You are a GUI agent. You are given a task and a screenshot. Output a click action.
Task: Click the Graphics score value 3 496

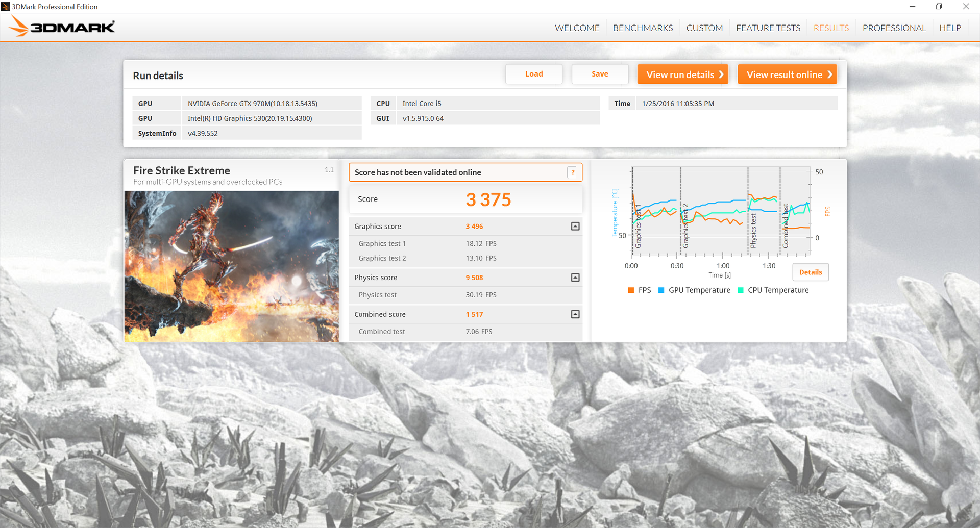pos(474,227)
